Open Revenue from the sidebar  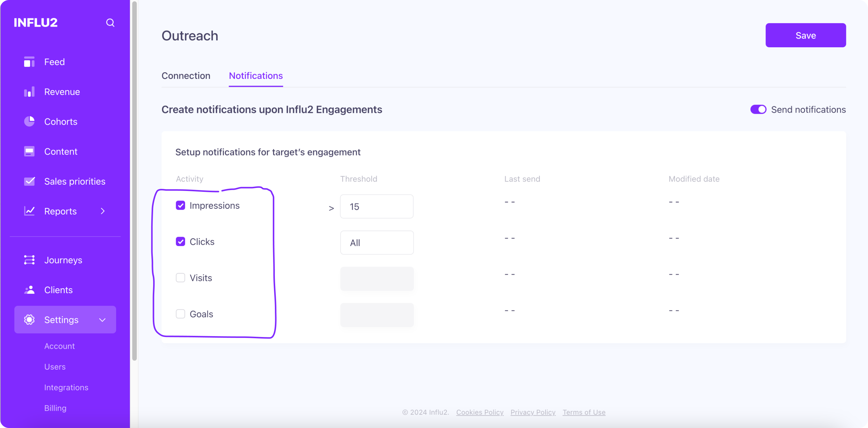[62, 92]
